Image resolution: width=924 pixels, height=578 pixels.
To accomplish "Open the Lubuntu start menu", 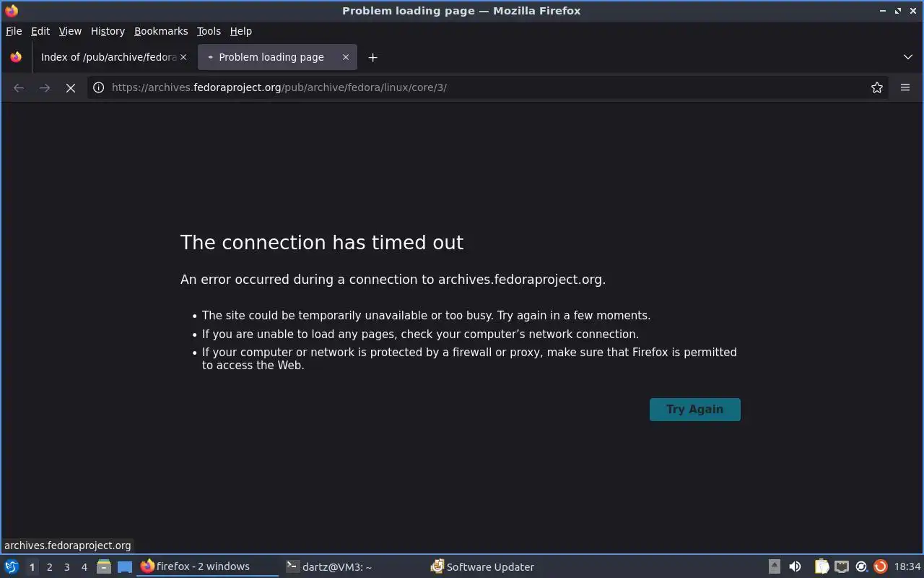I will [x=12, y=566].
